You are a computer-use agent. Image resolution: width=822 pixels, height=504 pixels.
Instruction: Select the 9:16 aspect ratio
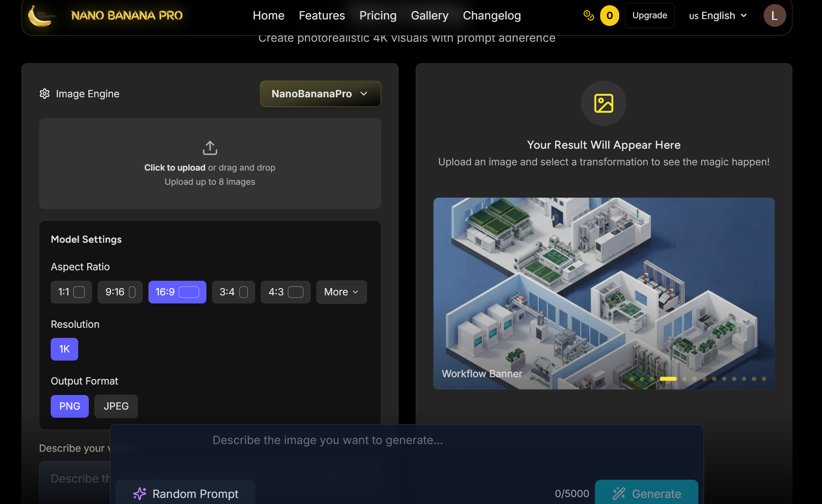coord(120,292)
